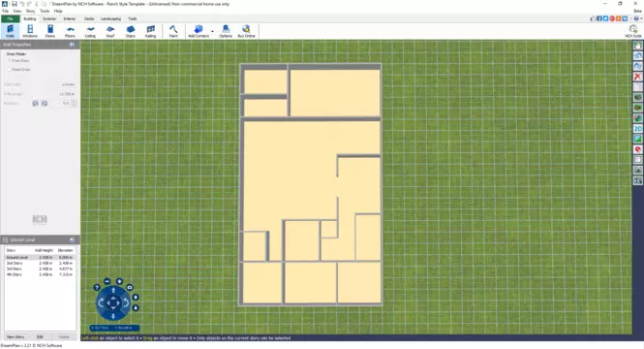
Task: Open the View menu
Action: click(17, 11)
